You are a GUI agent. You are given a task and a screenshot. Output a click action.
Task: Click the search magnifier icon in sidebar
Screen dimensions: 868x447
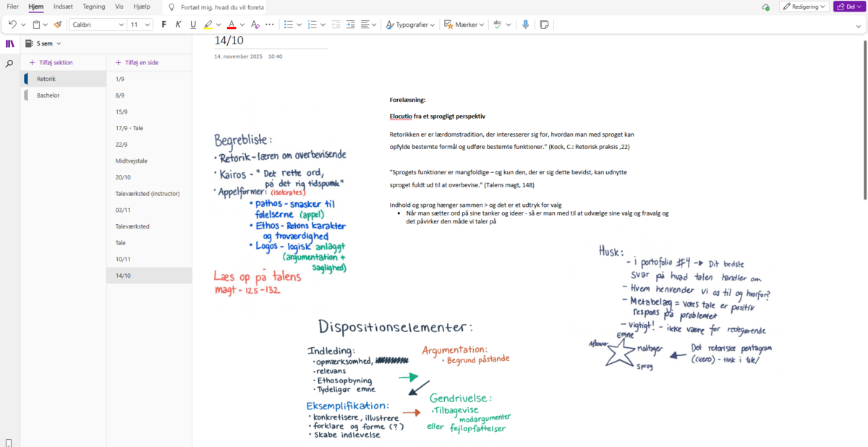coord(9,64)
